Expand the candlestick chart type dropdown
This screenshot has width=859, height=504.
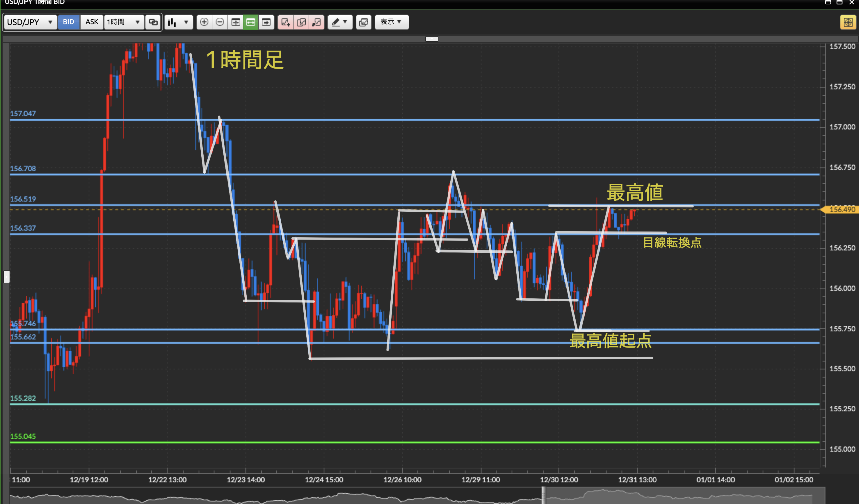179,22
